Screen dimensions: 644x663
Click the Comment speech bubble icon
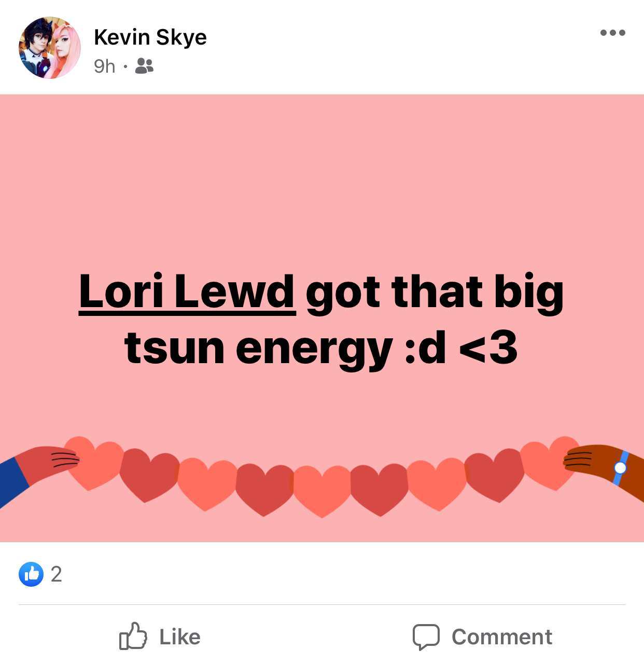click(426, 637)
